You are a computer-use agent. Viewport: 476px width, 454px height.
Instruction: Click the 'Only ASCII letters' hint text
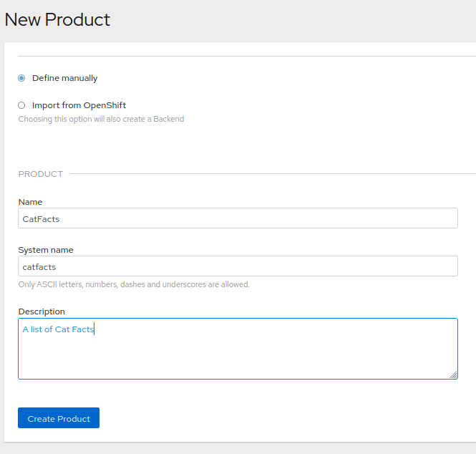pyautogui.click(x=134, y=284)
